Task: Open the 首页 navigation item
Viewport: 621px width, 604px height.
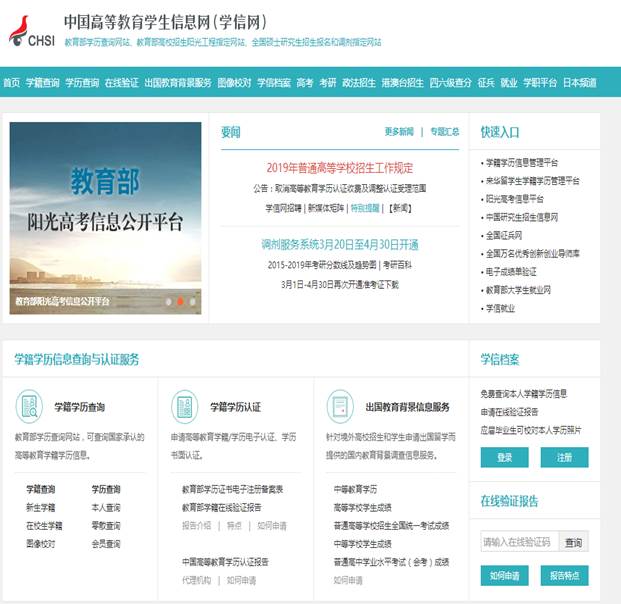Action: click(11, 82)
